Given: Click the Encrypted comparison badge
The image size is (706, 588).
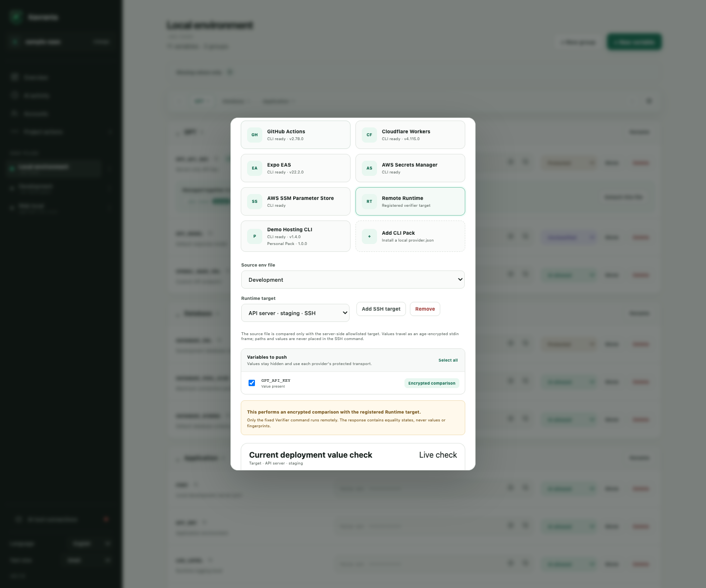Looking at the screenshot, I should click(x=432, y=383).
